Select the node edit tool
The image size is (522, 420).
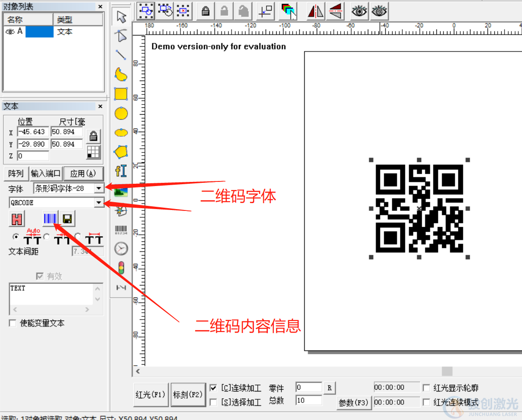click(x=121, y=35)
